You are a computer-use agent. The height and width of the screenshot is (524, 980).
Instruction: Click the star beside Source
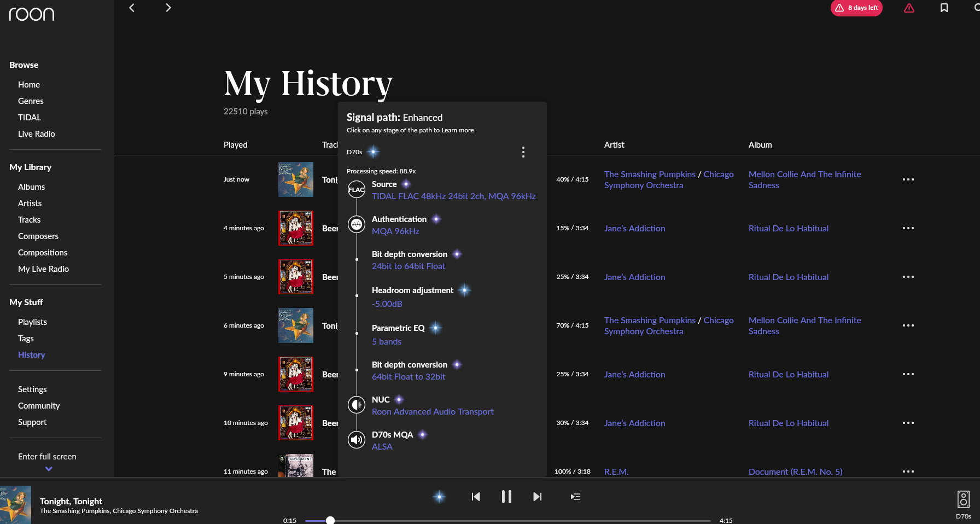[406, 184]
